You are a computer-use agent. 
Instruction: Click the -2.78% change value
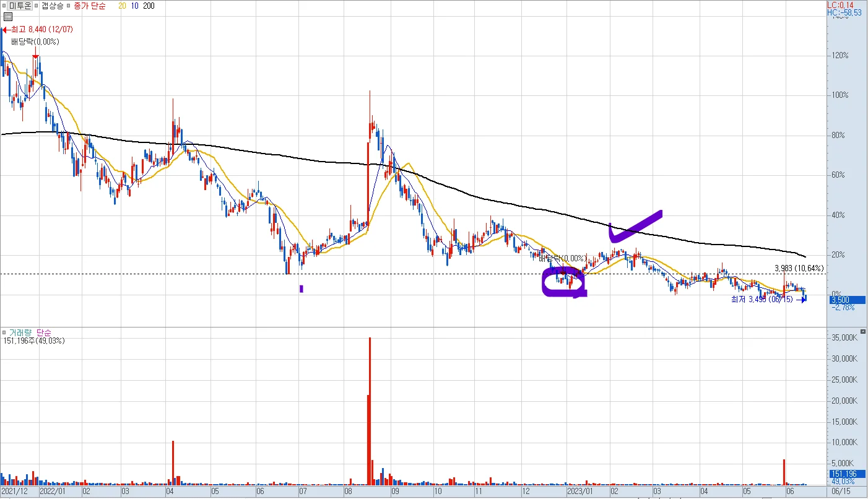(844, 307)
